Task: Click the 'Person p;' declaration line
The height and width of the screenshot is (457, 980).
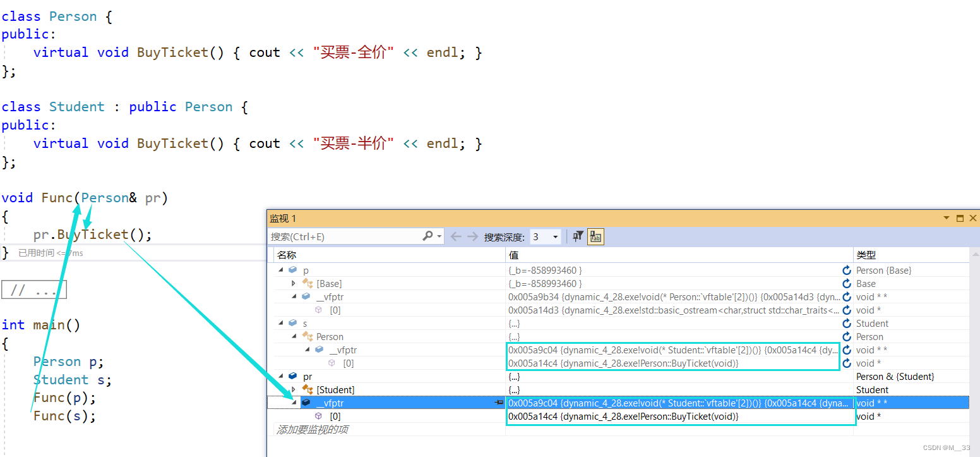Action: point(68,361)
